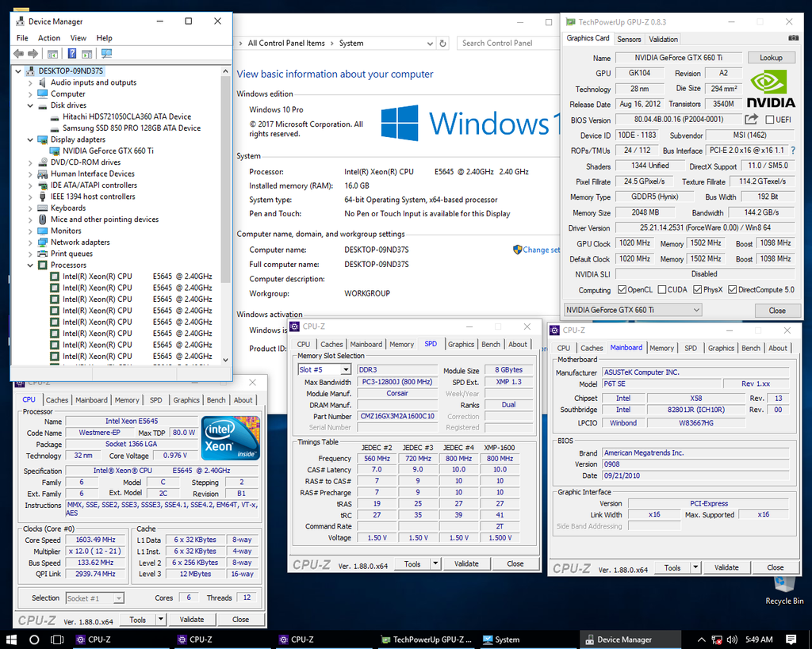The image size is (812, 649).
Task: Click the Bus Interface question mark icon
Action: coord(792,151)
